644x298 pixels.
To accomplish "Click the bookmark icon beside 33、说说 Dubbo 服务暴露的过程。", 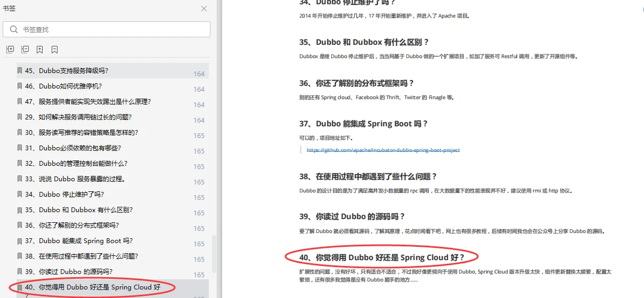I will pyautogui.click(x=20, y=179).
